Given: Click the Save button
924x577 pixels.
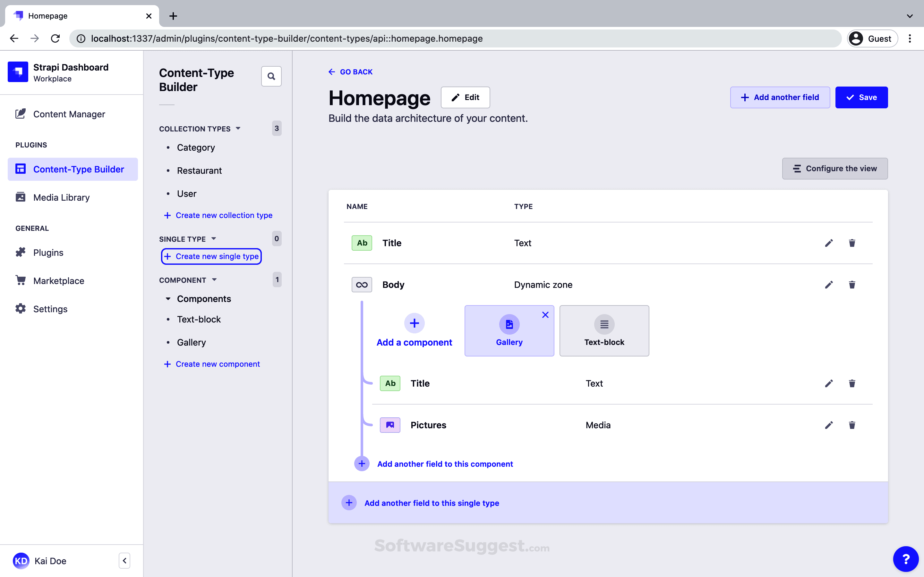Looking at the screenshot, I should point(861,97).
